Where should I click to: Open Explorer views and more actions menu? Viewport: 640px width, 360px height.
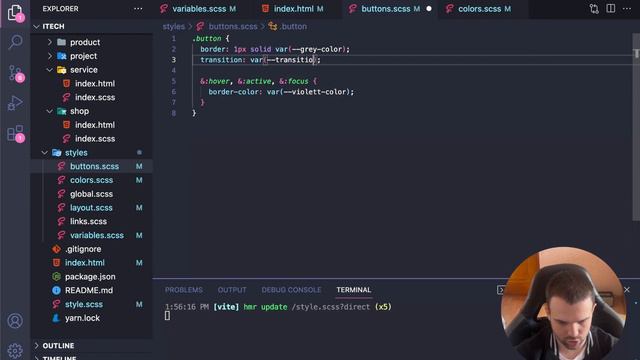tap(138, 9)
